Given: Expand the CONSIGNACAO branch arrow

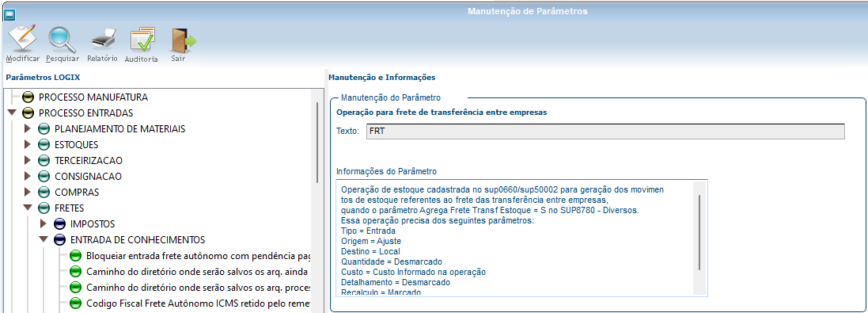Looking at the screenshot, I should [28, 177].
